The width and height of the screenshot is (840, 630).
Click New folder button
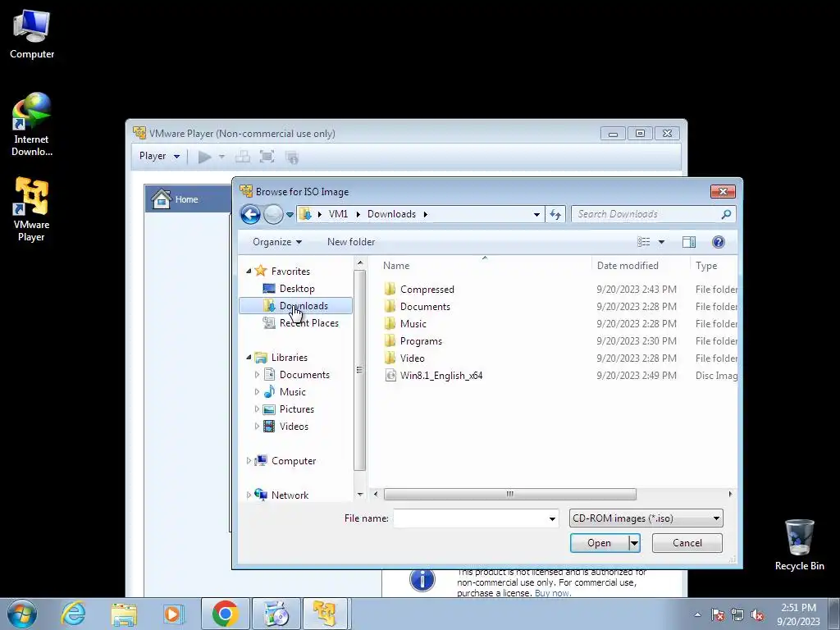tap(351, 242)
